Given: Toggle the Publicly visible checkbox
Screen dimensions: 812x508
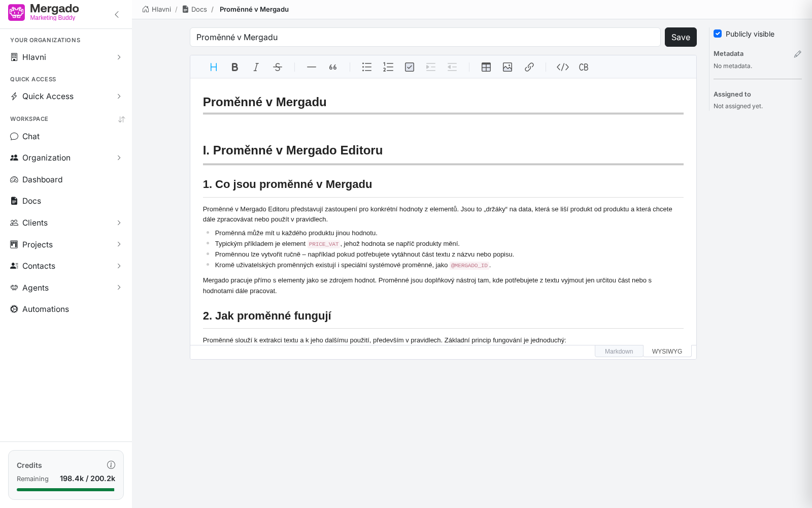Looking at the screenshot, I should point(718,34).
